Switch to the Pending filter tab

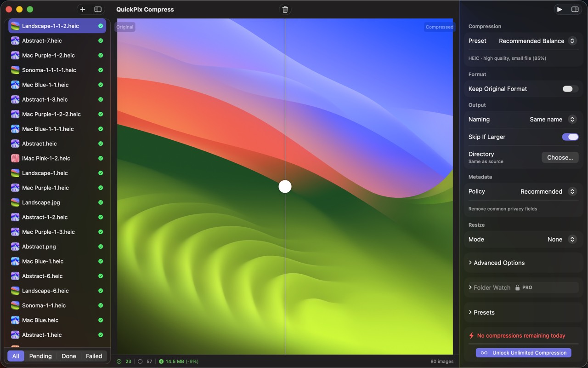(x=40, y=356)
